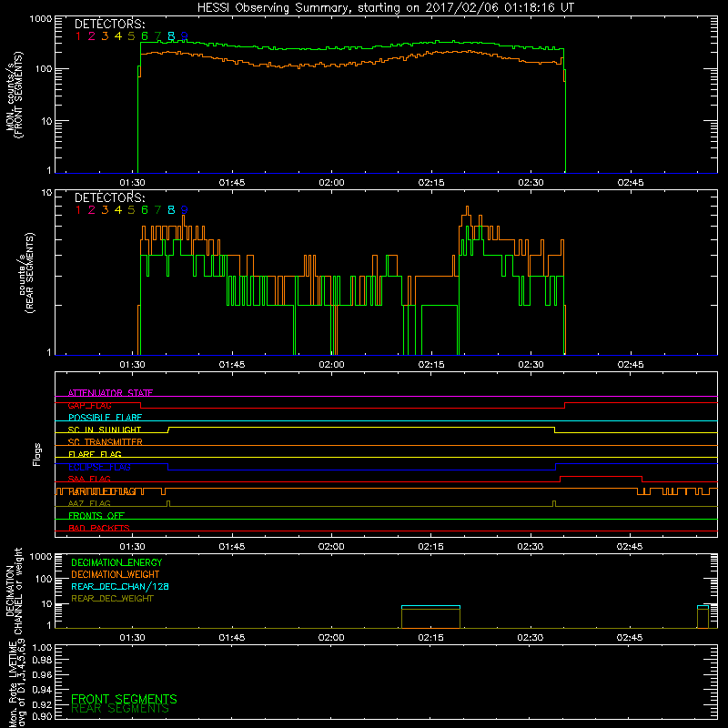Click 01:45 tick label under rear segments panel
Screen dimensions: 728x728
(x=232, y=365)
